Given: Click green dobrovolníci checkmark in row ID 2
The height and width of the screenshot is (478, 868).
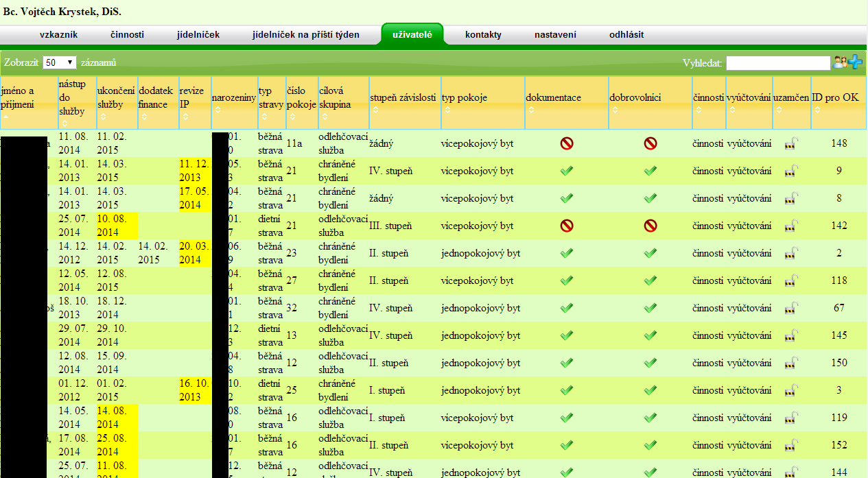Looking at the screenshot, I should (650, 253).
